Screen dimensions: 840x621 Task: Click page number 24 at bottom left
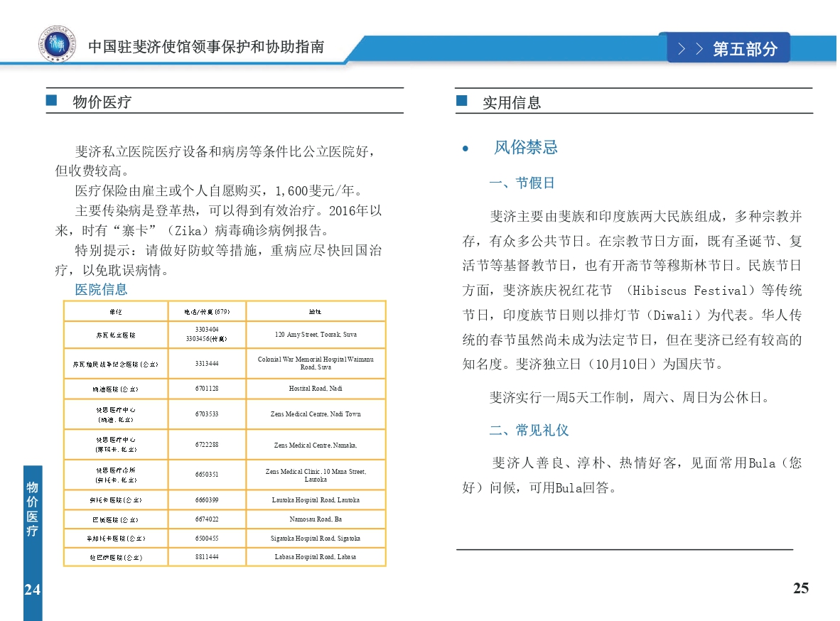pos(32,589)
